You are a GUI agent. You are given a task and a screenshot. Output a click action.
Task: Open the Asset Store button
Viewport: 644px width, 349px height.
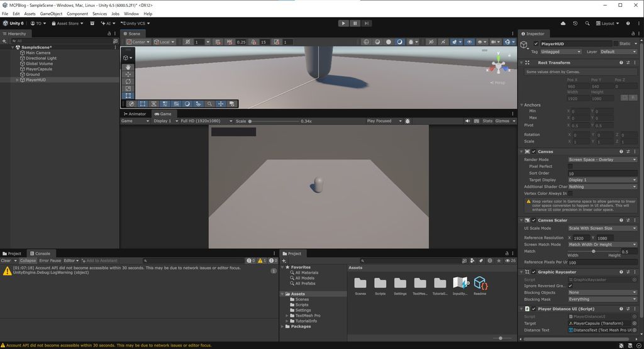(x=67, y=23)
